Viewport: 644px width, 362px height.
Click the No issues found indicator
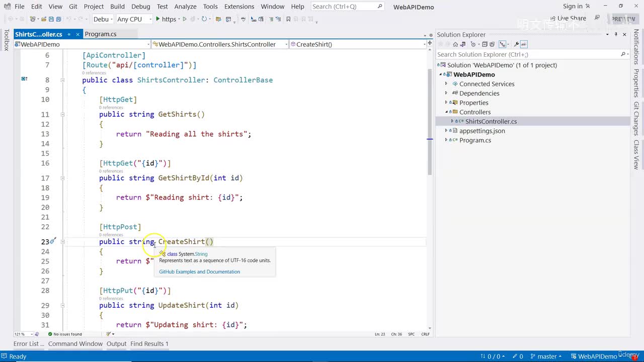click(65, 334)
